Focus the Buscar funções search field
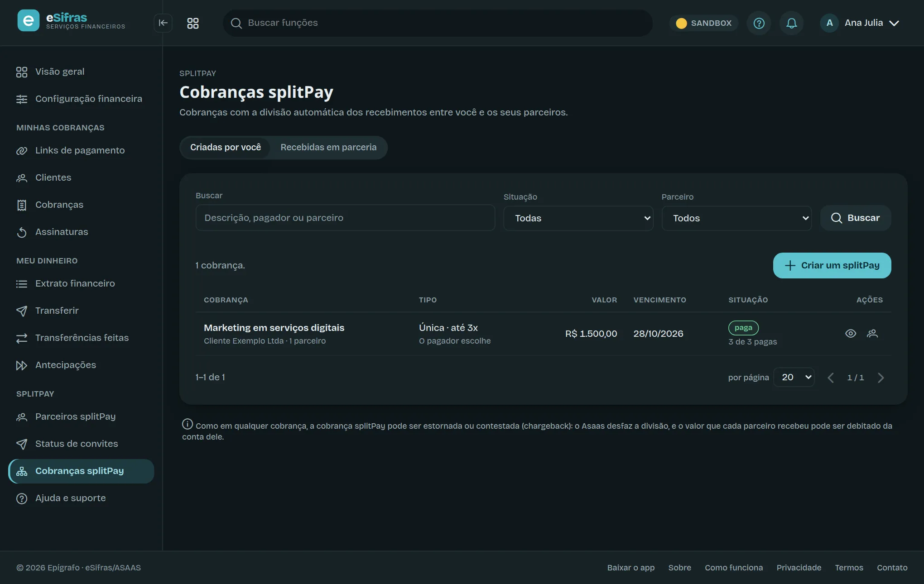The height and width of the screenshot is (584, 924). 438,23
